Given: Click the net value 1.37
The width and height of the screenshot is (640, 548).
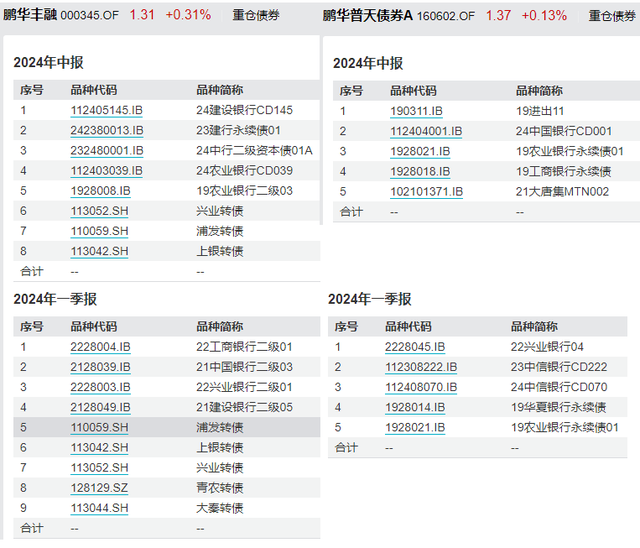Looking at the screenshot, I should 498,16.
